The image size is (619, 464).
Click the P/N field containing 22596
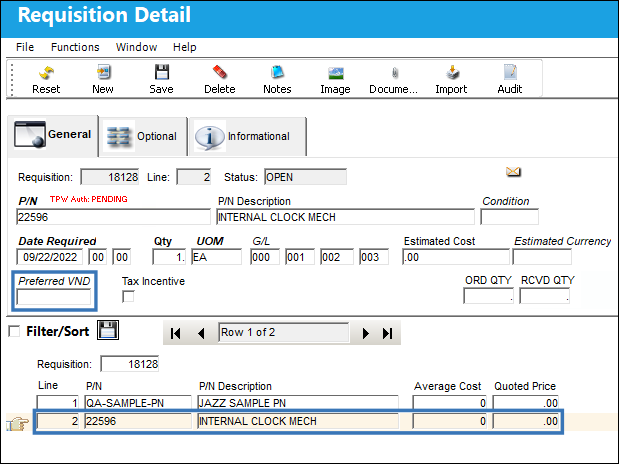pos(113,217)
